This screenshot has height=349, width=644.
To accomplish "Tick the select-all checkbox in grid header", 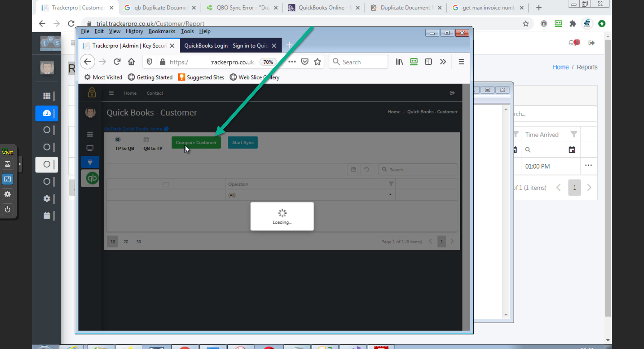I will coord(166,184).
